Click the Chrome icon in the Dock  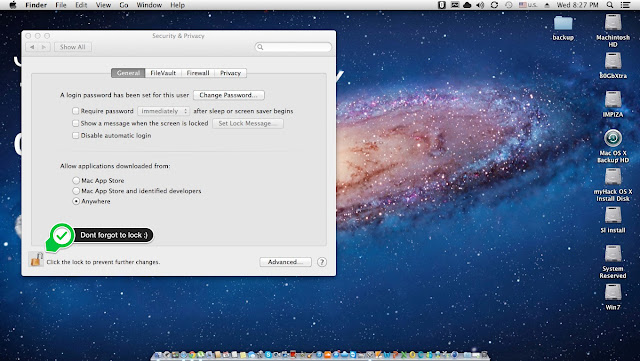pos(192,355)
